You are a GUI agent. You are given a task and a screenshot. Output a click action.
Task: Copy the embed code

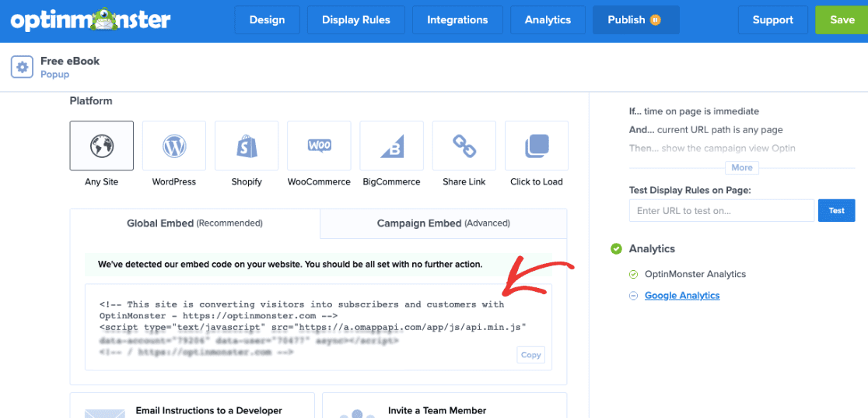[x=530, y=355]
